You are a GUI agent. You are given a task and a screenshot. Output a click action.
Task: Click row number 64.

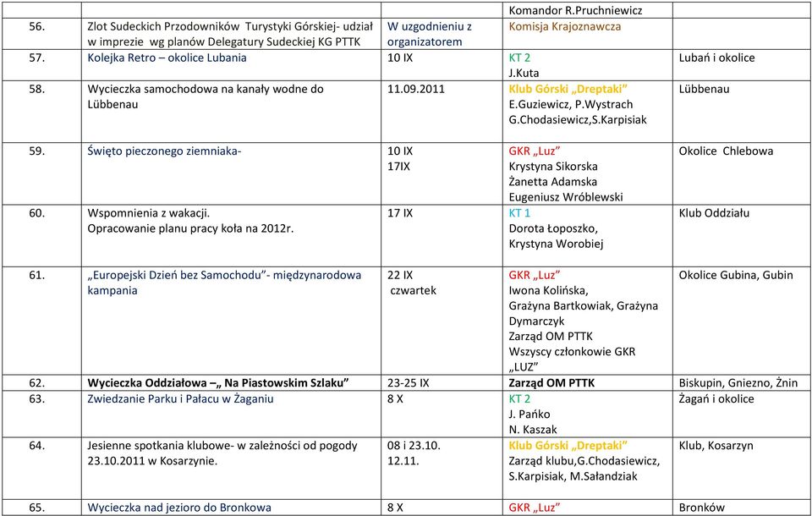click(x=36, y=446)
